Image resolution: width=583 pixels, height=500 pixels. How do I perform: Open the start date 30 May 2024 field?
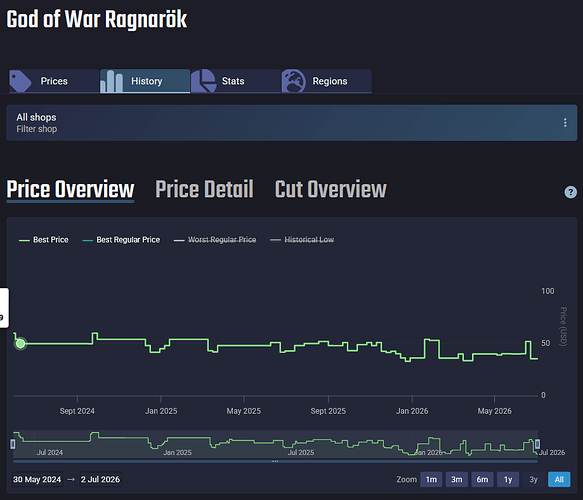(37, 480)
